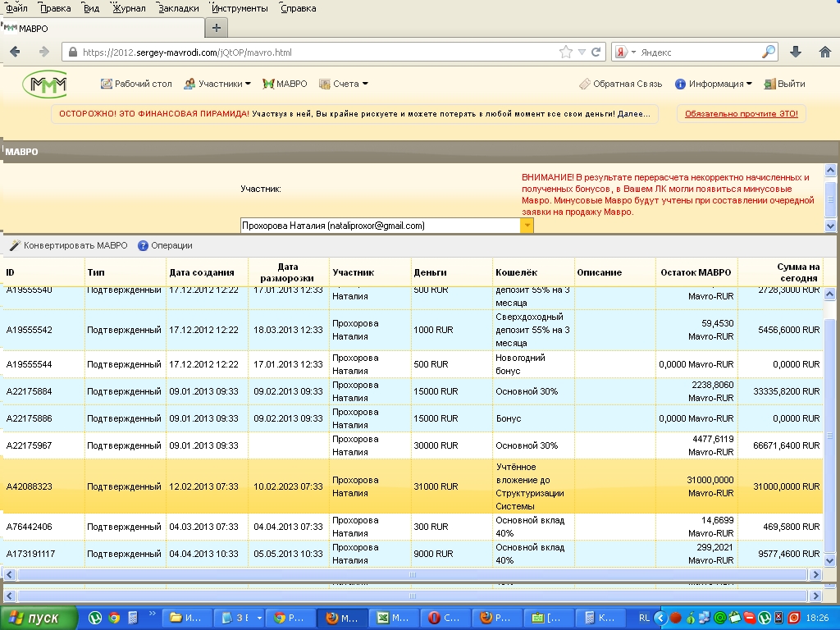Switch to calculator taskbar window

[600, 618]
